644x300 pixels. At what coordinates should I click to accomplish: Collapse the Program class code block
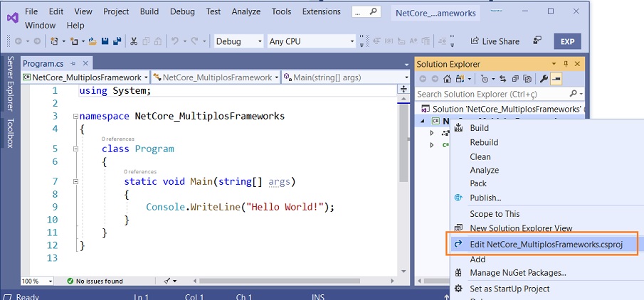coord(76,149)
